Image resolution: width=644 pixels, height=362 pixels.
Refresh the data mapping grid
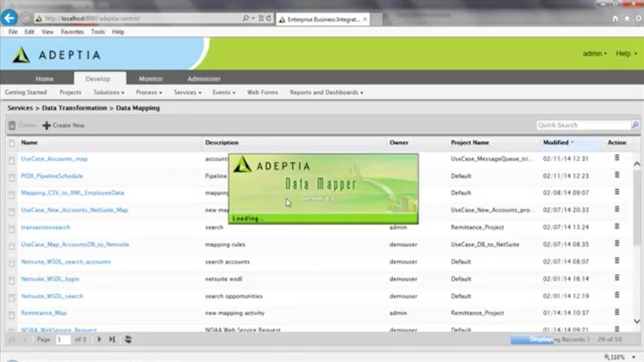pos(128,340)
